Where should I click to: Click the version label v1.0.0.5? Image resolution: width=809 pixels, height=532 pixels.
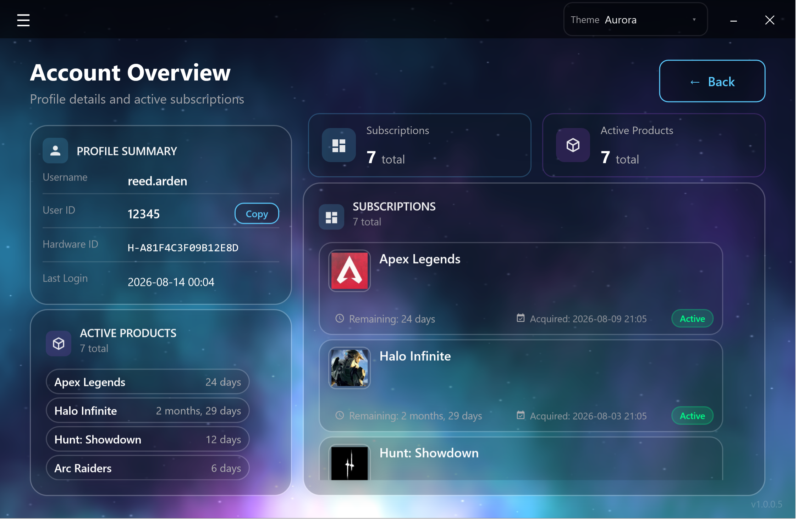(766, 504)
